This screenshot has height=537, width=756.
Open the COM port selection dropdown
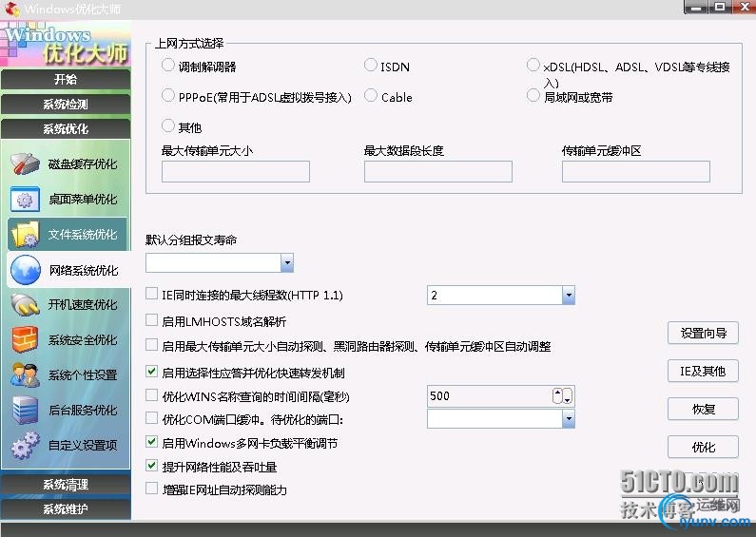pos(569,419)
